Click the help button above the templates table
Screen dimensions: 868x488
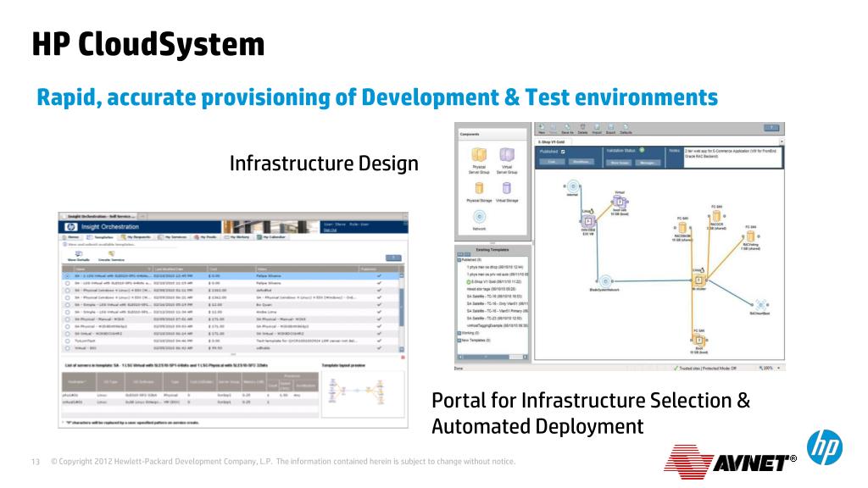[x=393, y=258]
